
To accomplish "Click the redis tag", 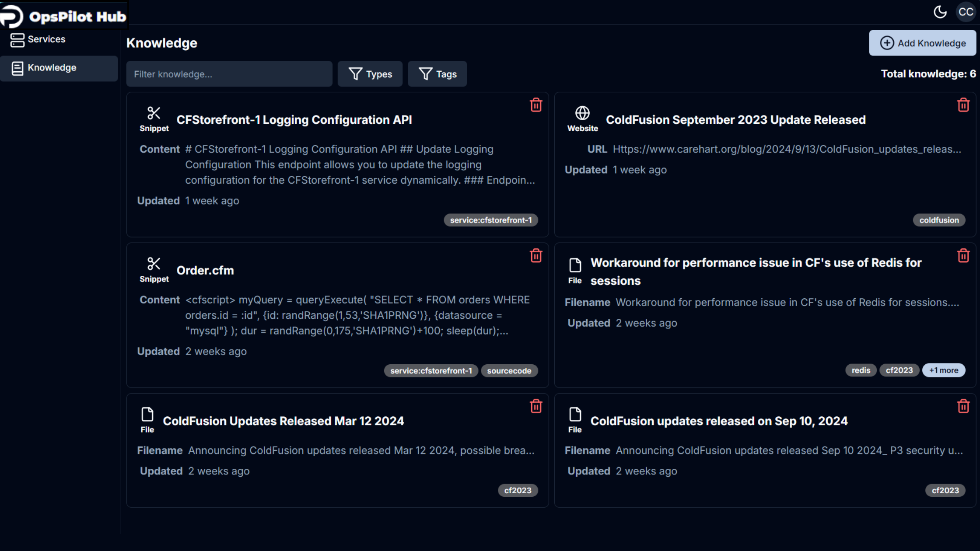I will [861, 370].
